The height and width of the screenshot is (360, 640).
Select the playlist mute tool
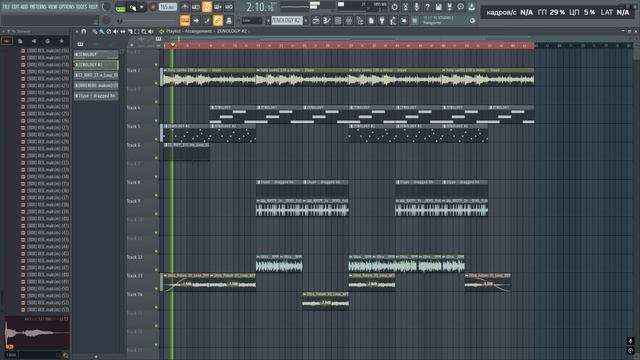click(116, 31)
